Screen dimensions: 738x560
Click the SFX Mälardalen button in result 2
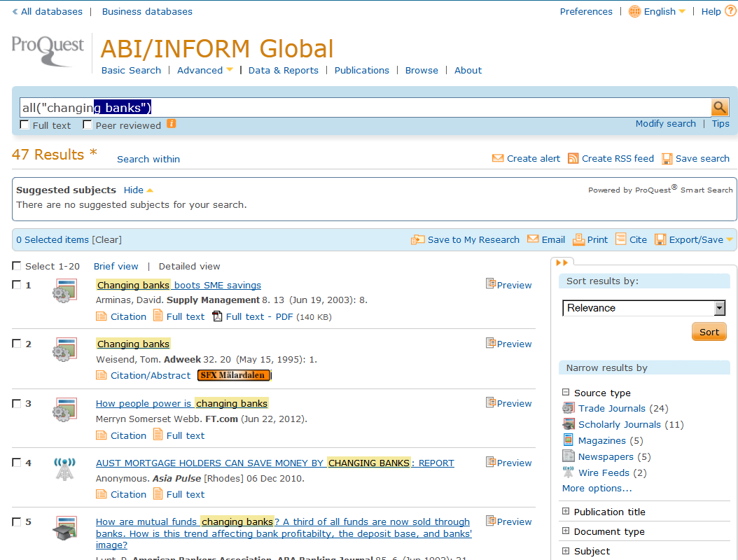234,375
